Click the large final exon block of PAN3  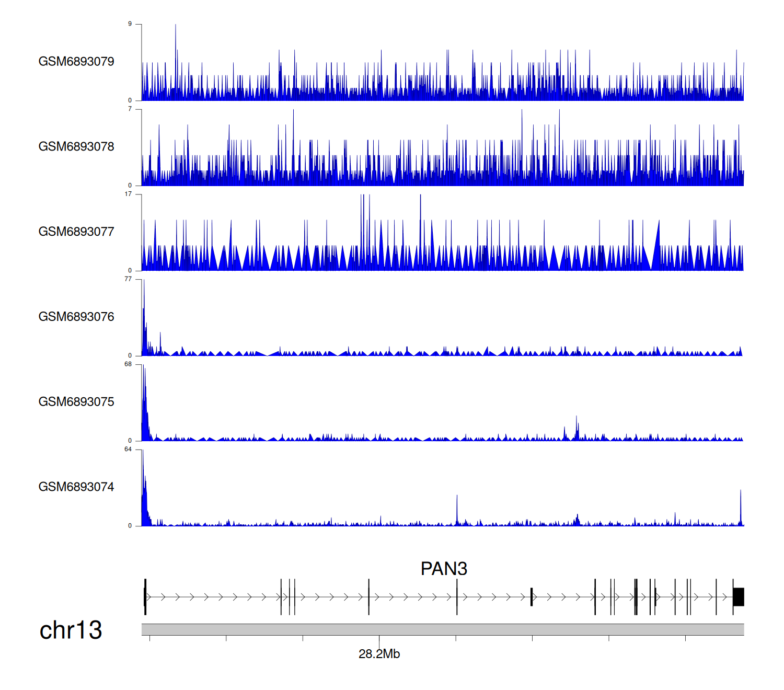738,597
